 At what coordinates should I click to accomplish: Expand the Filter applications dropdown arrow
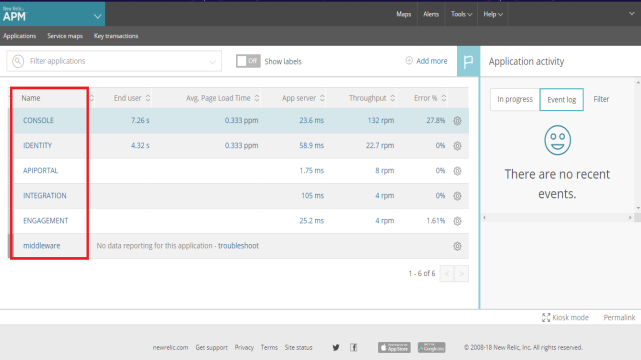pyautogui.click(x=212, y=62)
